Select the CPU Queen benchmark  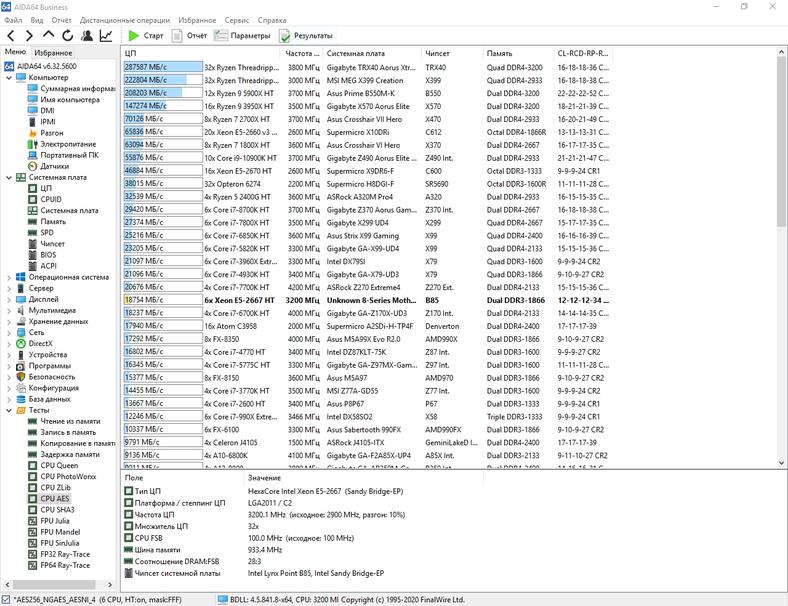click(x=59, y=465)
